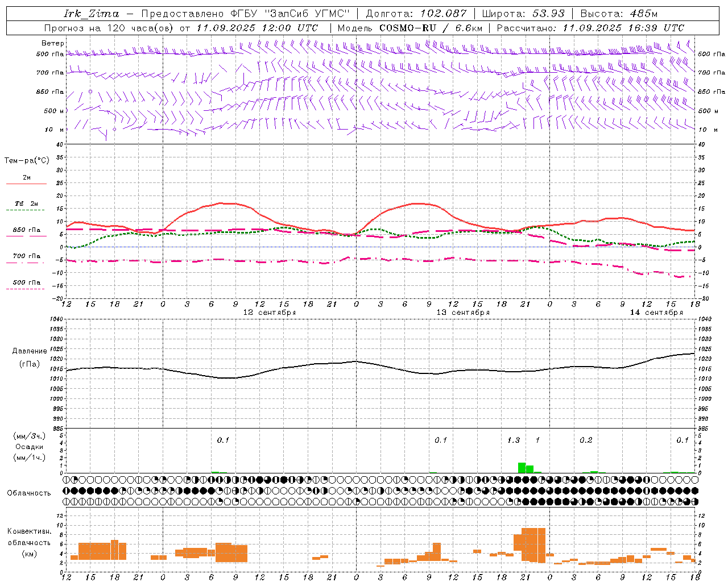Screen dimensions: 728x582
Task: Click the 'Предоставлено ФГБУ "ЗапСиб УГМС"' header text
Action: 245,14
